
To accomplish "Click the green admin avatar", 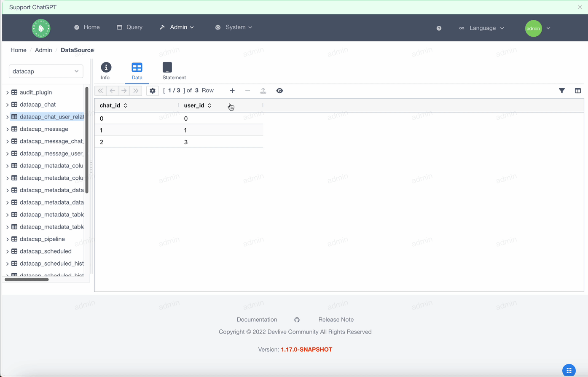I will [533, 28].
